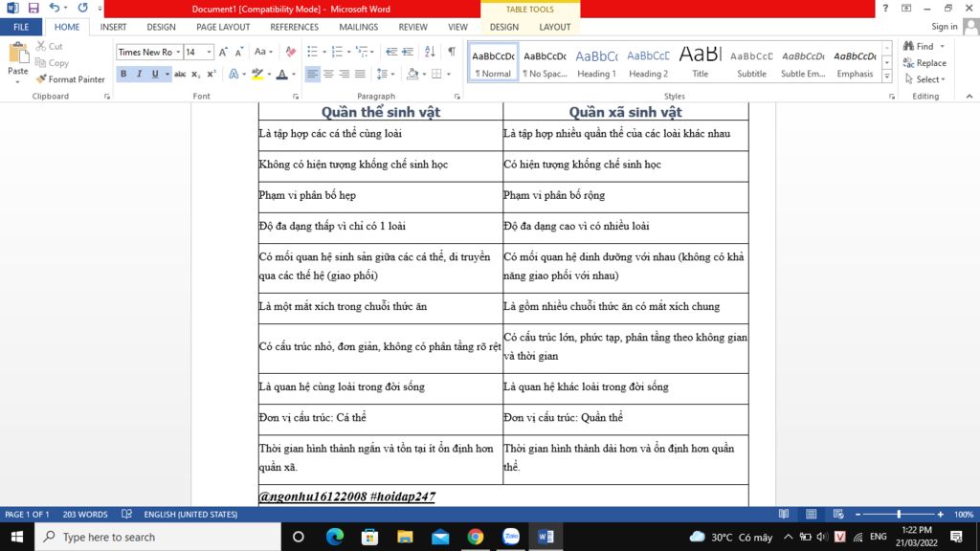980x551 pixels.
Task: Decrease paragraph indent
Action: tap(391, 52)
